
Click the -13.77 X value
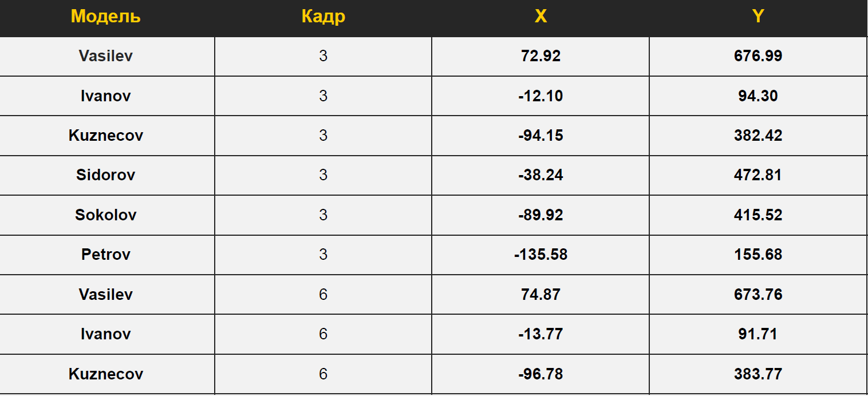tap(540, 334)
